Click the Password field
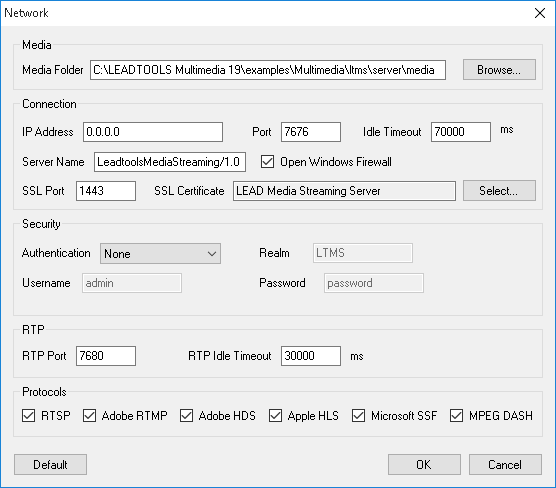 (x=374, y=283)
